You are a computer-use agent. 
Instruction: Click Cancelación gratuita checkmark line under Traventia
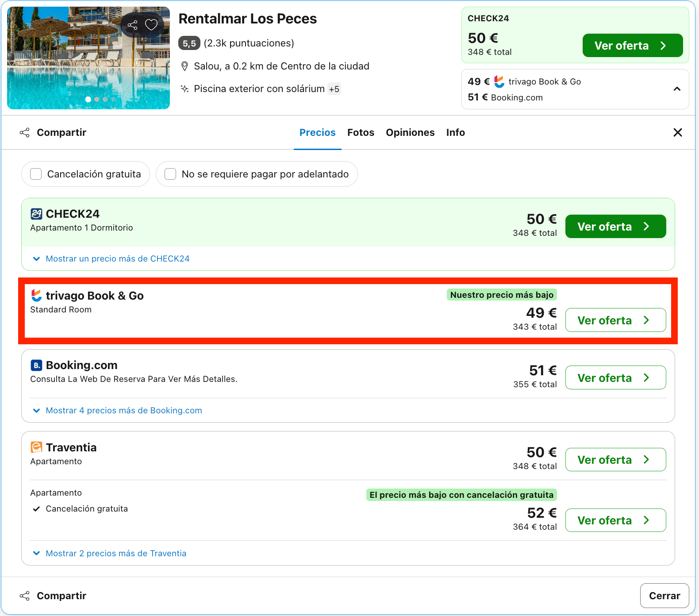pyautogui.click(x=81, y=508)
